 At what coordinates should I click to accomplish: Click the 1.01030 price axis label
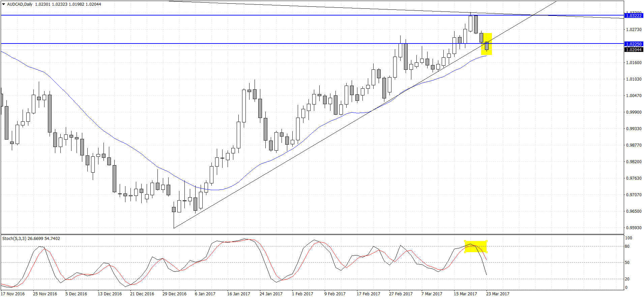coord(634,79)
